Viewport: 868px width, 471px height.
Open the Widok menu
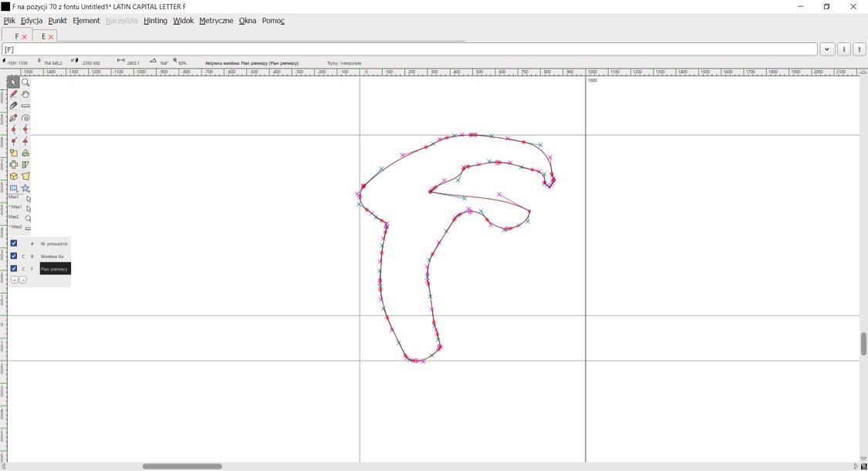pos(183,21)
